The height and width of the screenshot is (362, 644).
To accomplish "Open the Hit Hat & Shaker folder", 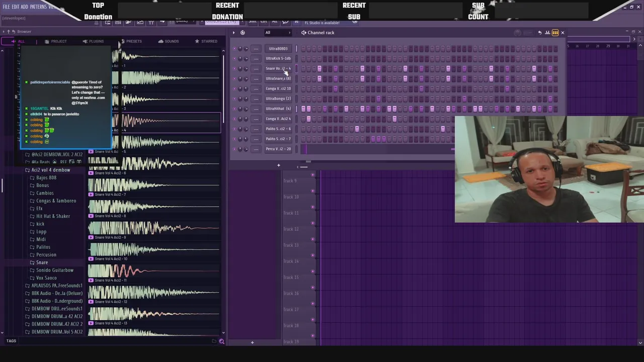I will point(53,216).
